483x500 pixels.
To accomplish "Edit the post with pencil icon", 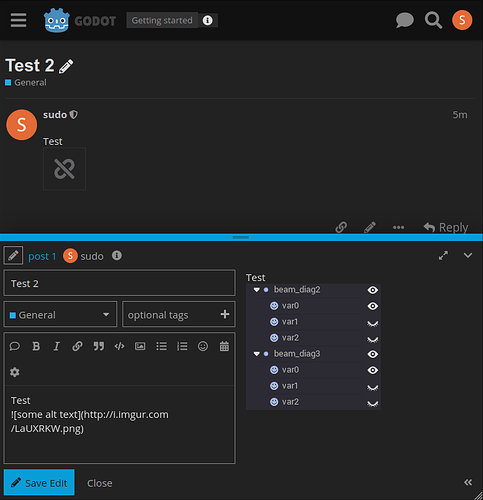I will pos(370,227).
